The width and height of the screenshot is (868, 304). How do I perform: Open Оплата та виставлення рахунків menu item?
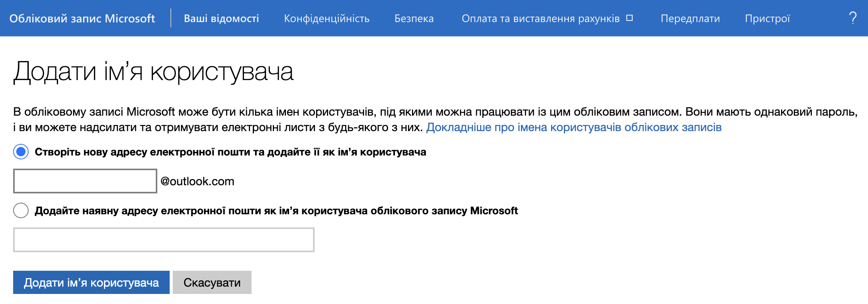pos(540,19)
